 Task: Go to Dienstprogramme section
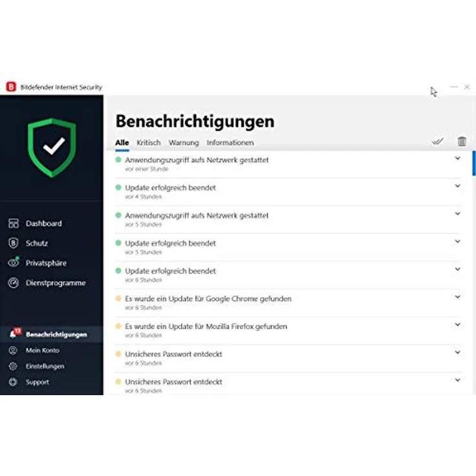point(56,283)
